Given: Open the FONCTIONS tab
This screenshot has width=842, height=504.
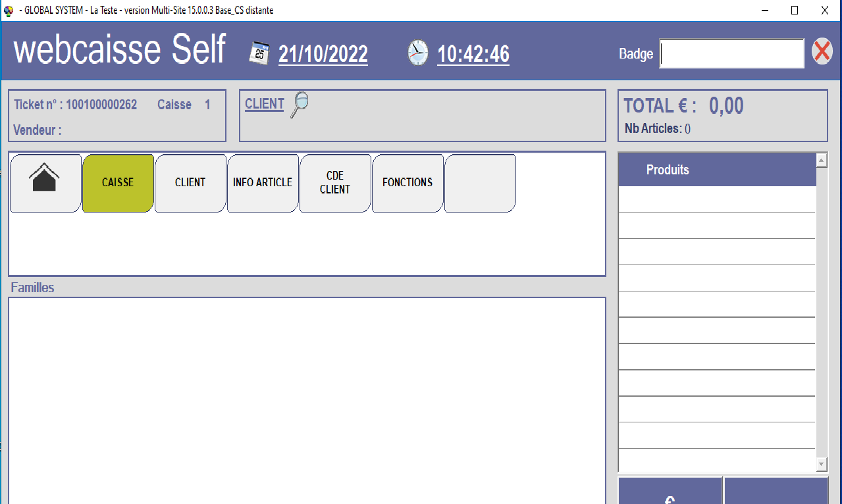Looking at the screenshot, I should [408, 183].
